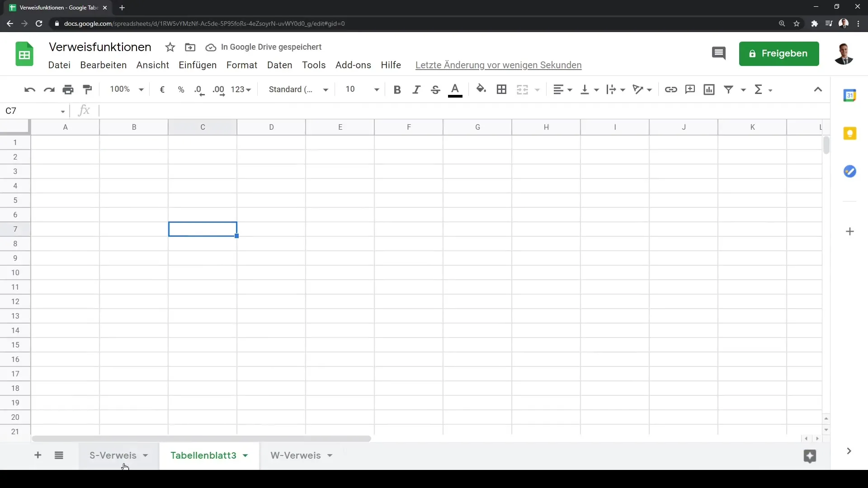Image resolution: width=868 pixels, height=488 pixels.
Task: Open text rotation dropdown
Action: pos(642,89)
